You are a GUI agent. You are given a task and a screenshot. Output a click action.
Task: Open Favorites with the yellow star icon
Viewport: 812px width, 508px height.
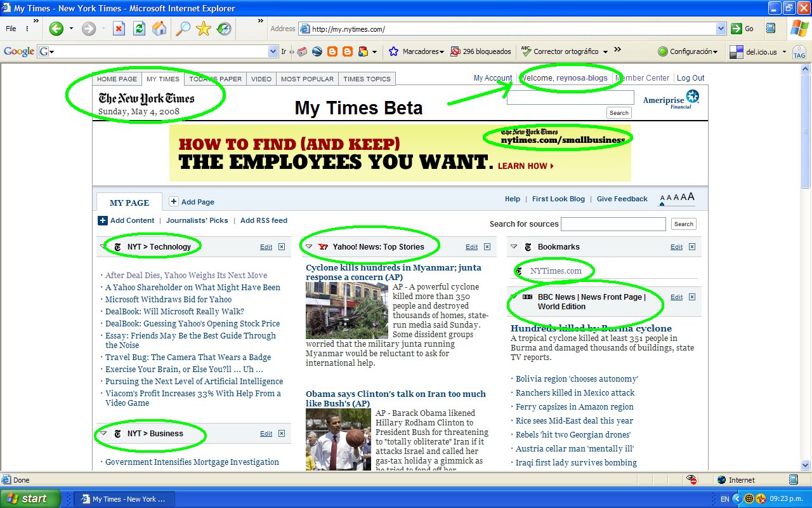click(204, 29)
